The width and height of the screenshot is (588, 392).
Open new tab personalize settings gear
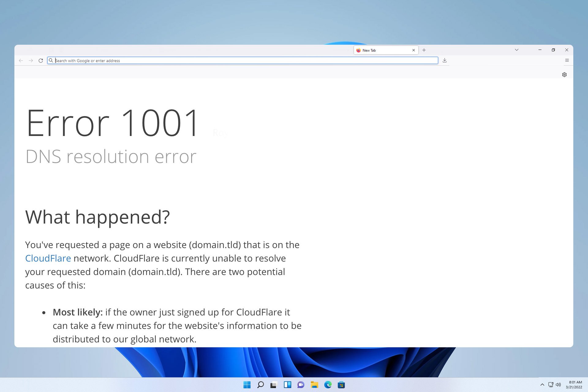coord(564,75)
